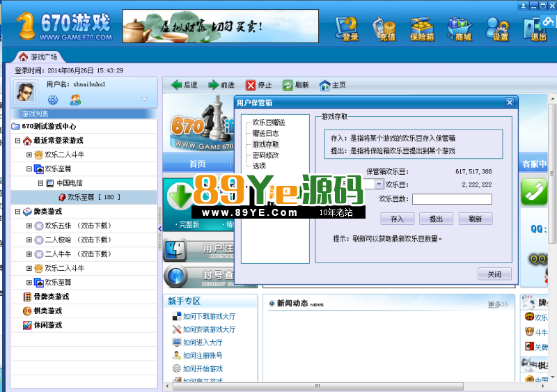Click the 首页 tab on webpage
The image size is (557, 392).
click(198, 164)
